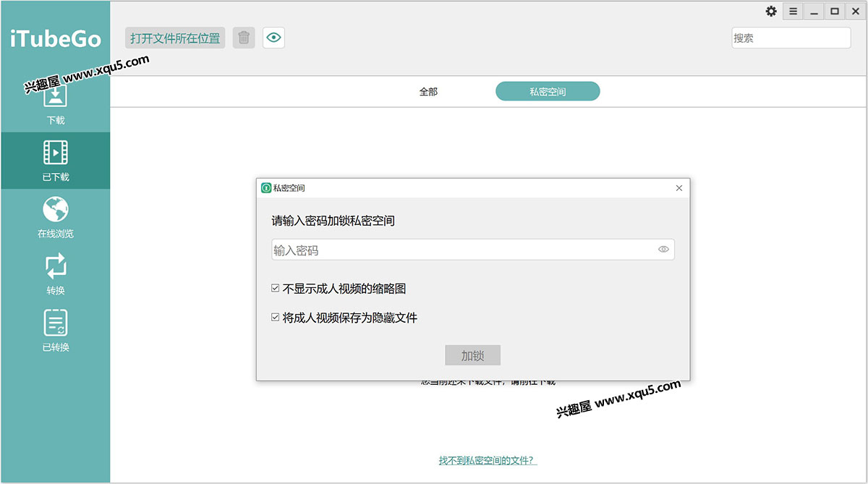The width and height of the screenshot is (868, 484).
Task: Open the 找不到私密空间的文件? link
Action: pos(488,460)
